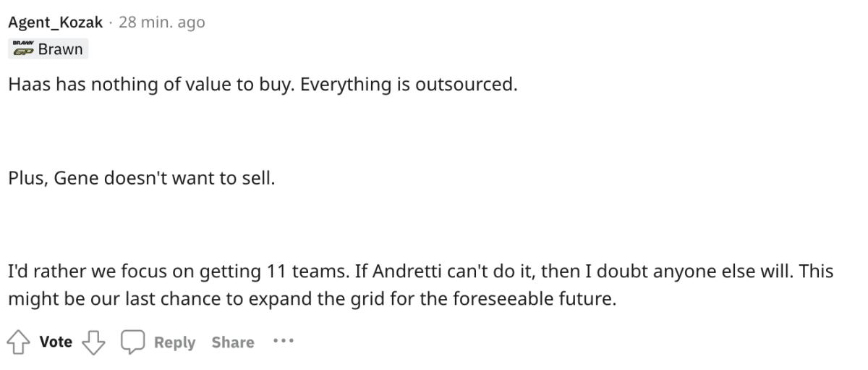Click the speech bubble reply icon

(133, 342)
